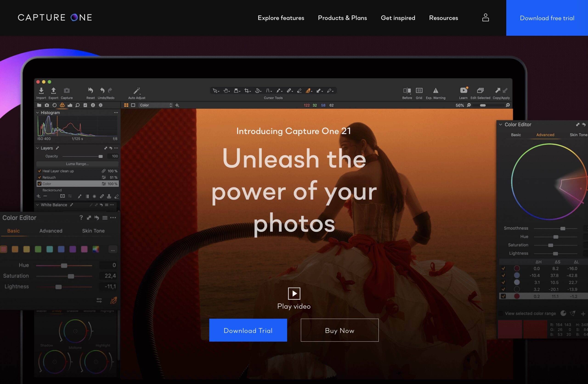Open the Products & Plans menu
Screen dimensions: 588x384
point(342,18)
